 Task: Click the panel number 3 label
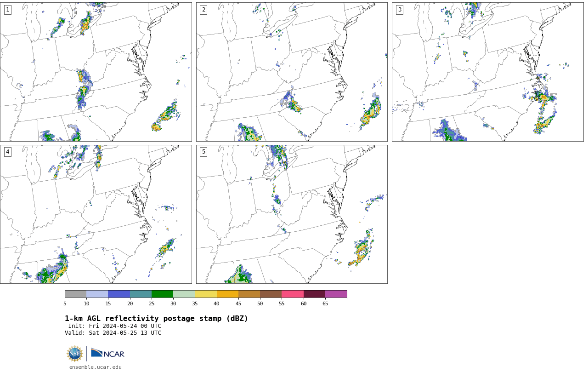(399, 10)
